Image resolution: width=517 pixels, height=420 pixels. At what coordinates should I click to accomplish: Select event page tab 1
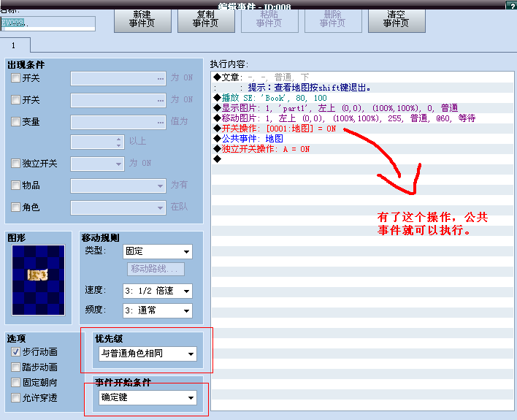point(15,45)
